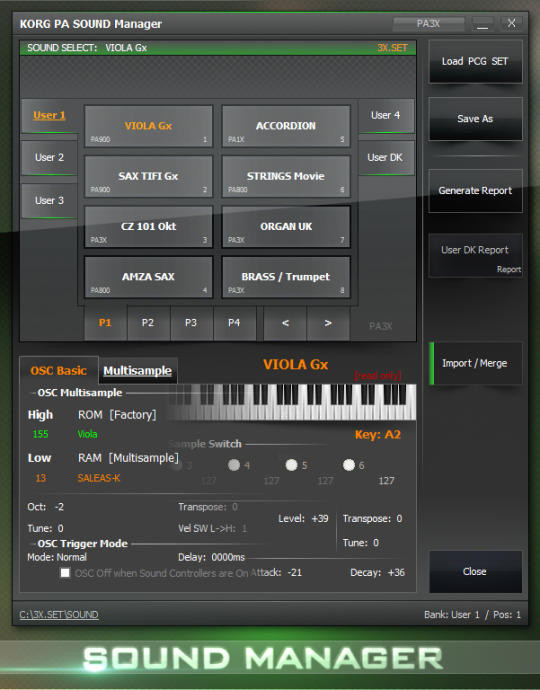
Task: Switch to the Multisample tab
Action: pyautogui.click(x=137, y=371)
